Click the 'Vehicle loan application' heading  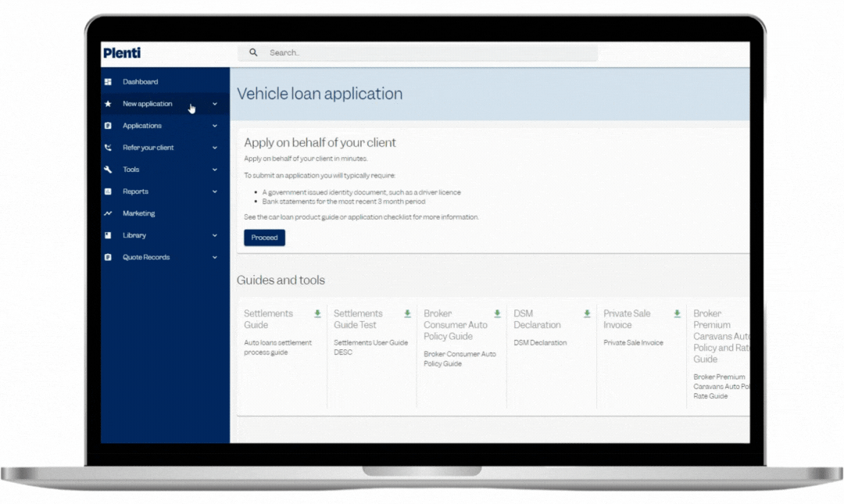point(320,94)
